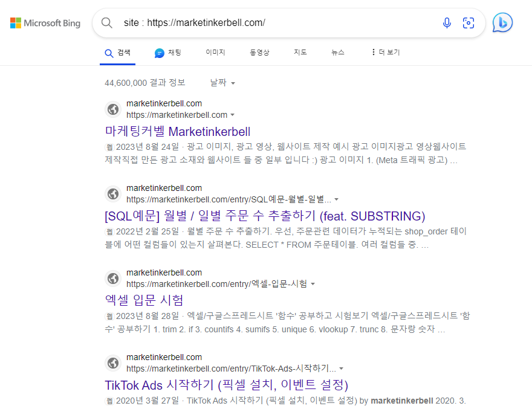Open visual search with the camera icon
The width and height of the screenshot is (532, 406).
pos(469,22)
